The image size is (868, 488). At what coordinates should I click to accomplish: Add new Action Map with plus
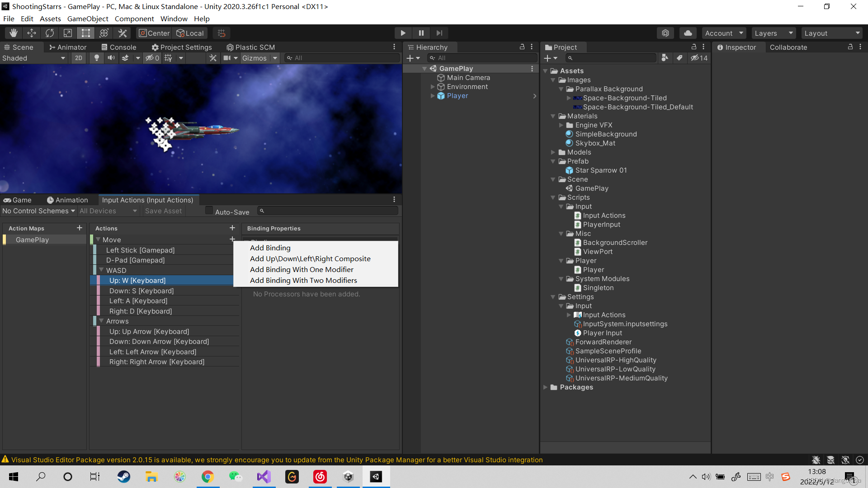(80, 228)
